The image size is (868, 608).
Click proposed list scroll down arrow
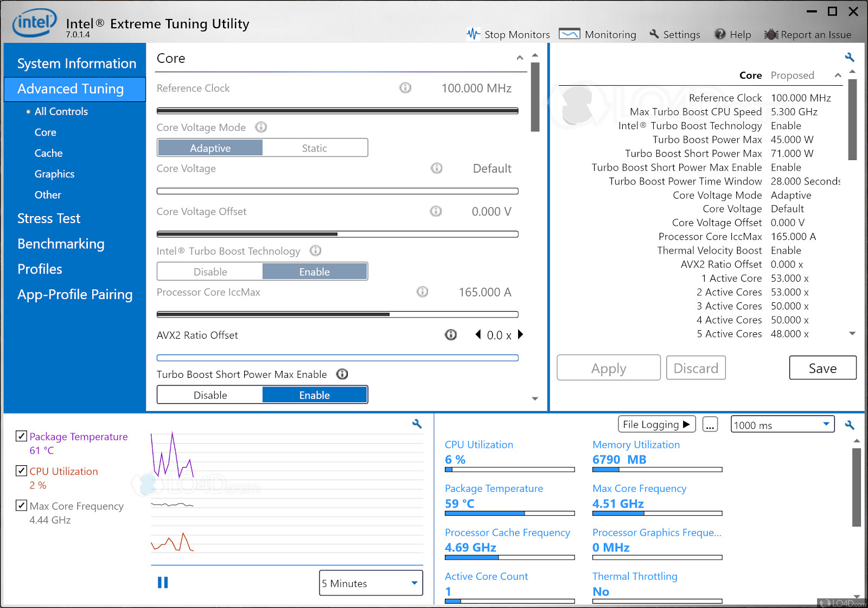click(x=852, y=333)
